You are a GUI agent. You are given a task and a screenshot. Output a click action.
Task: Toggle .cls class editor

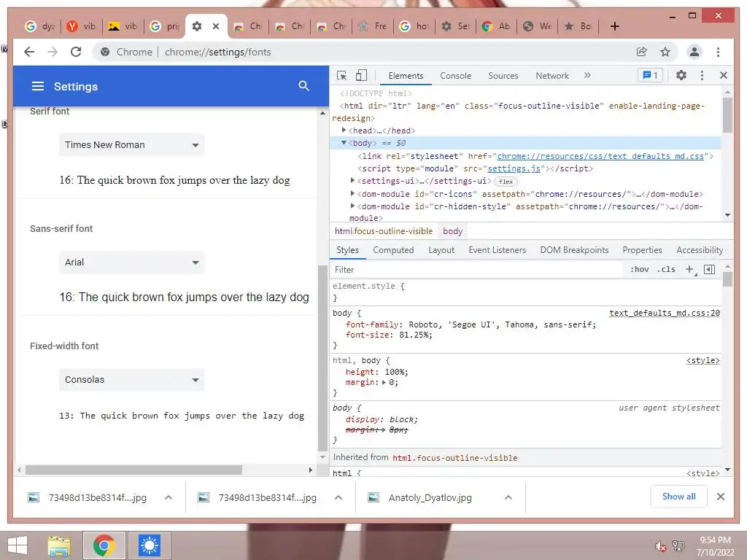pos(666,270)
